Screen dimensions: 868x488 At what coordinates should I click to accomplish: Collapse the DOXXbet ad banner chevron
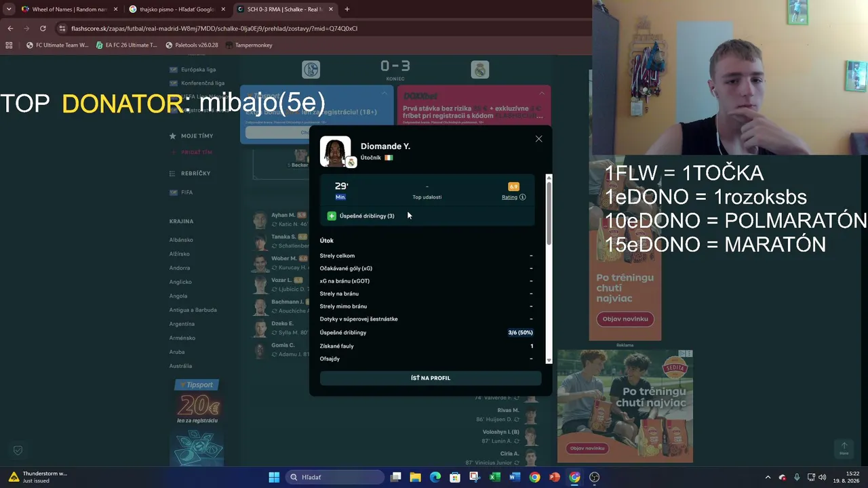(x=542, y=93)
